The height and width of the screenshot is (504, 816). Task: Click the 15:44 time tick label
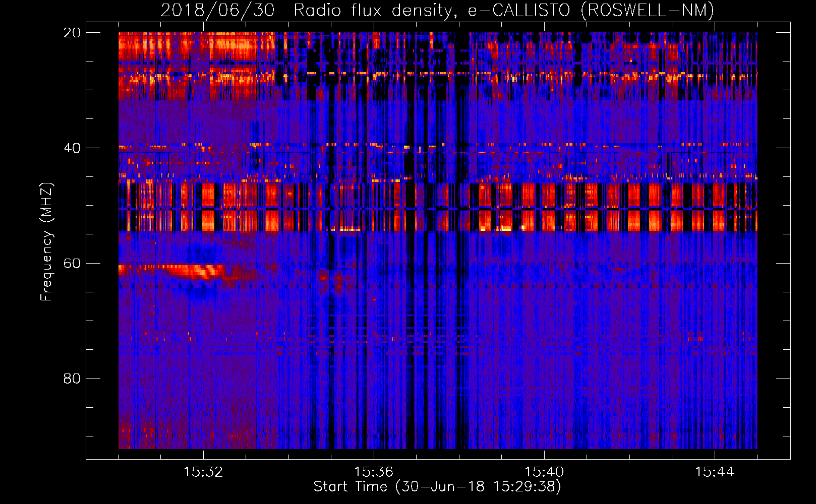tap(715, 472)
